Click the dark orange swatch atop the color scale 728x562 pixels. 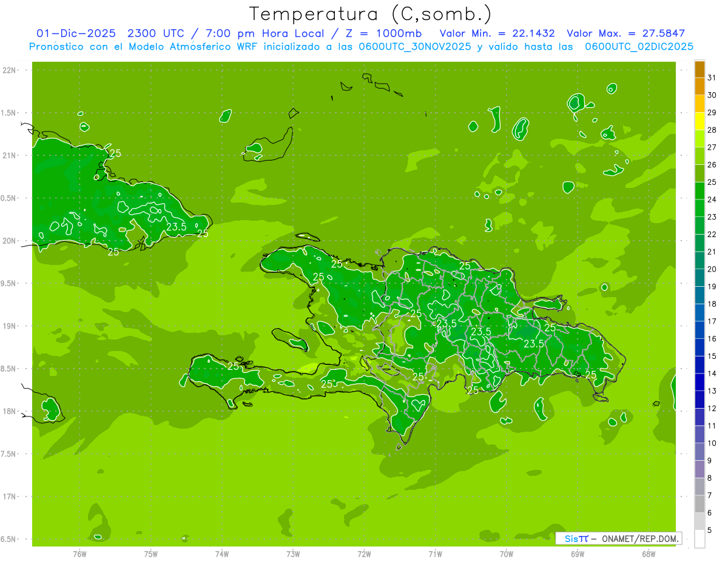pos(699,69)
